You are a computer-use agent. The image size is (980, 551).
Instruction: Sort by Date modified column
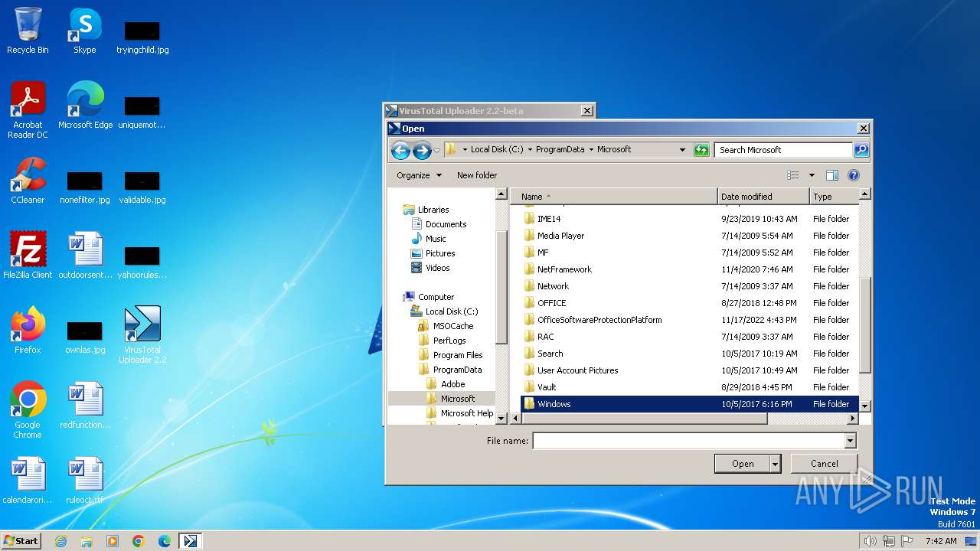(x=763, y=197)
